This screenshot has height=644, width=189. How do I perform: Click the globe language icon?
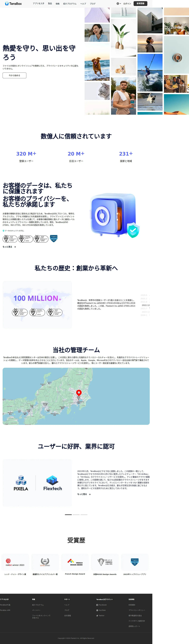coord(118,3)
